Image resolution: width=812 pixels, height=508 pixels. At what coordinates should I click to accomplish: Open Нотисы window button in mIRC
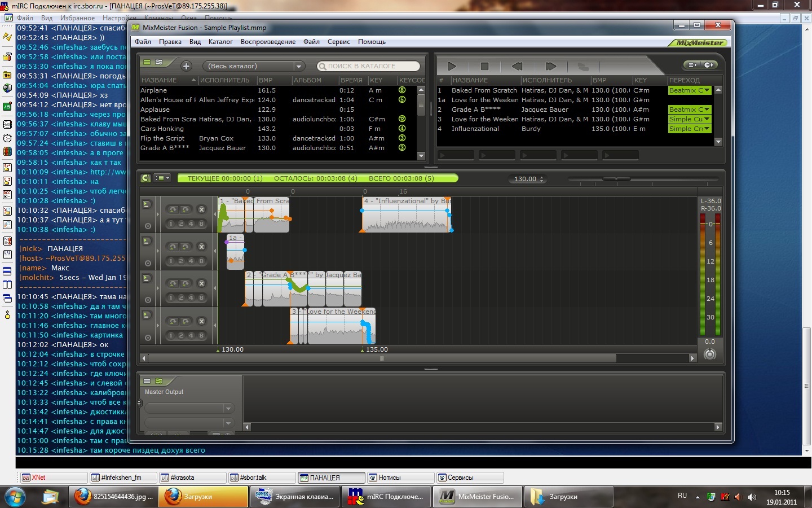(x=400, y=478)
